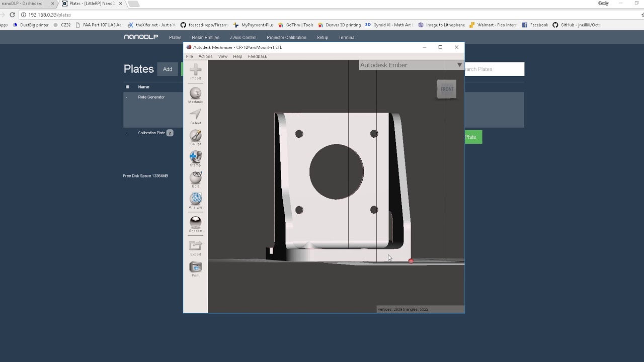Viewport: 644px width, 362px height.
Task: Close the Plates LittleRP browser tab
Action: click(x=120, y=4)
